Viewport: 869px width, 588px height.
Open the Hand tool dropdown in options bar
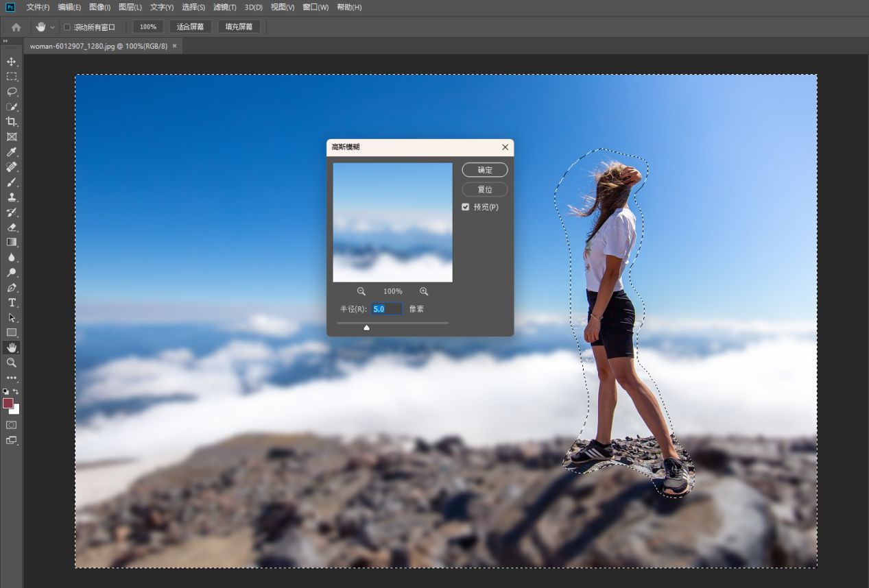pos(51,27)
